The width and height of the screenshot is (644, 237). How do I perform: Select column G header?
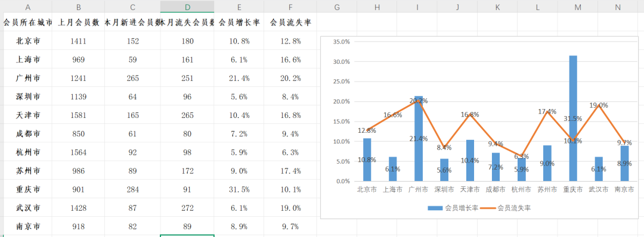[337, 7]
